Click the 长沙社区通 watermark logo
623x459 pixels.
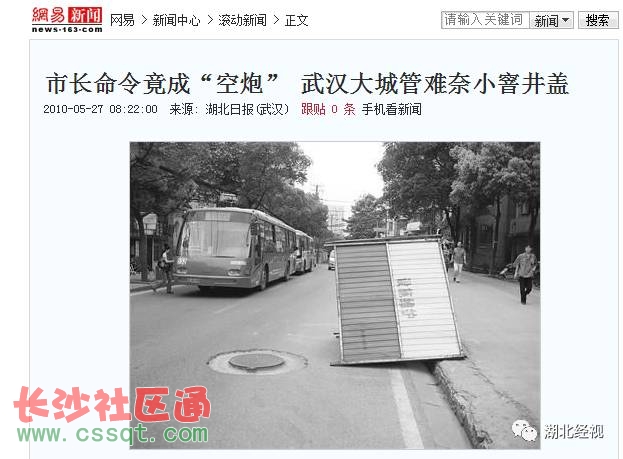coord(112,405)
